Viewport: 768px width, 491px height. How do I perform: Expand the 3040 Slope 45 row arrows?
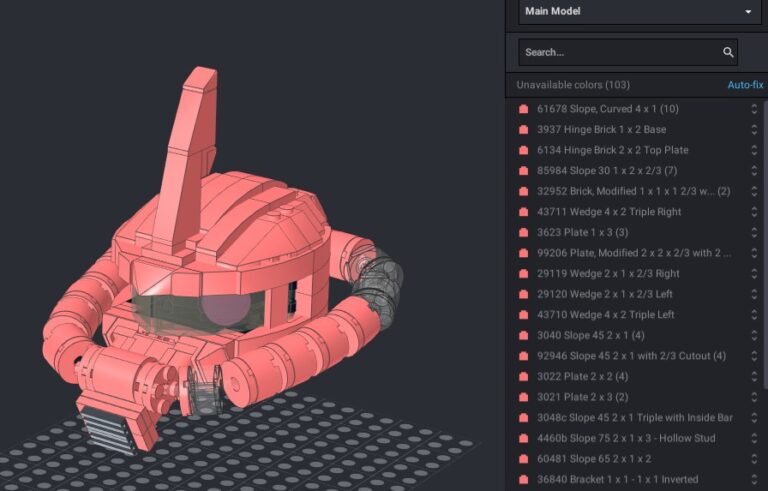click(x=754, y=335)
